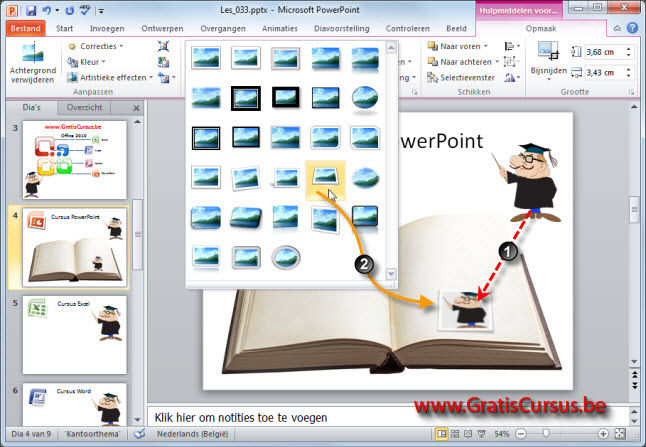Click the Normal view icon in status bar

click(x=441, y=434)
